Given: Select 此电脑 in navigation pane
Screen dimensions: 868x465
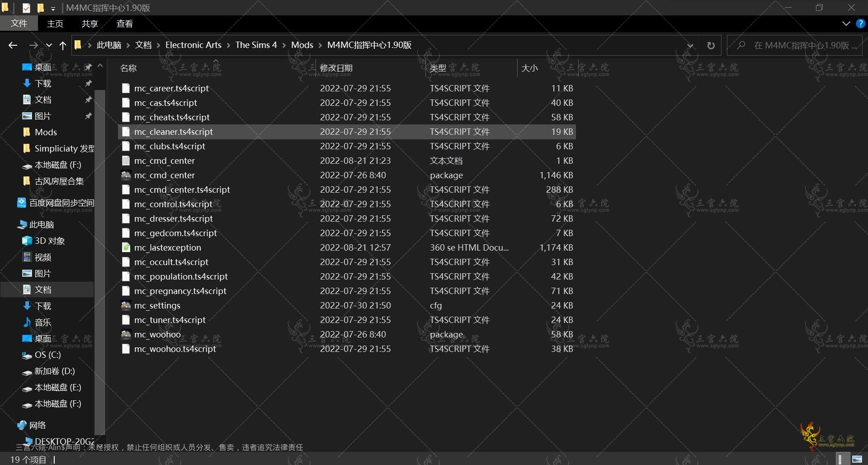Looking at the screenshot, I should pos(41,224).
